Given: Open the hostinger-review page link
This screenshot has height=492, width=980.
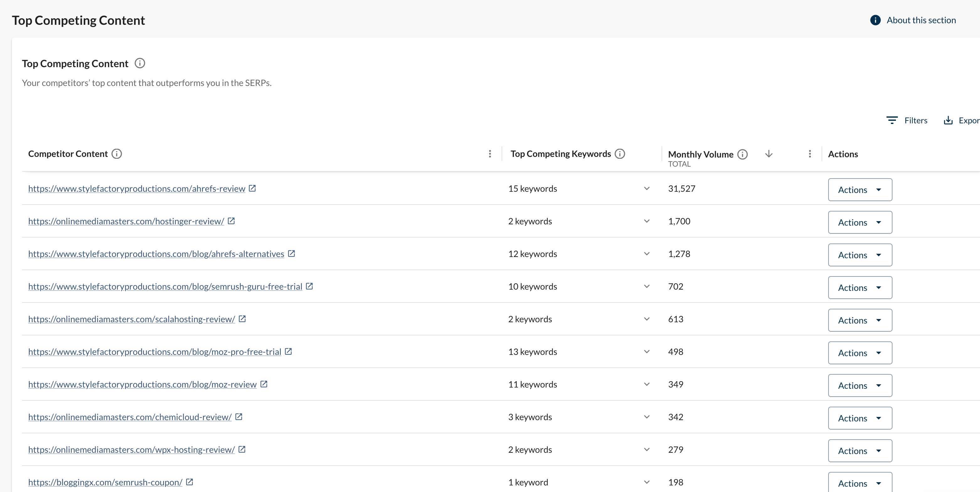Looking at the screenshot, I should [x=126, y=221].
